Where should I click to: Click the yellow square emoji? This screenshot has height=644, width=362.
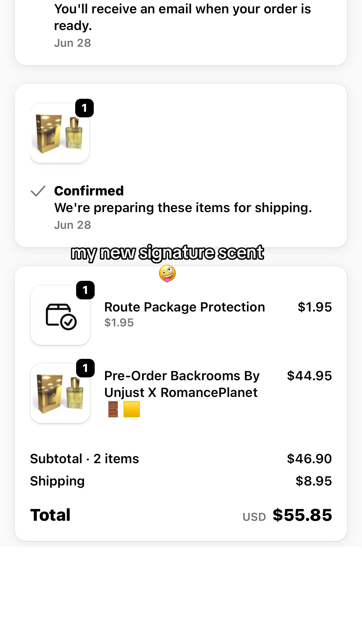131,409
